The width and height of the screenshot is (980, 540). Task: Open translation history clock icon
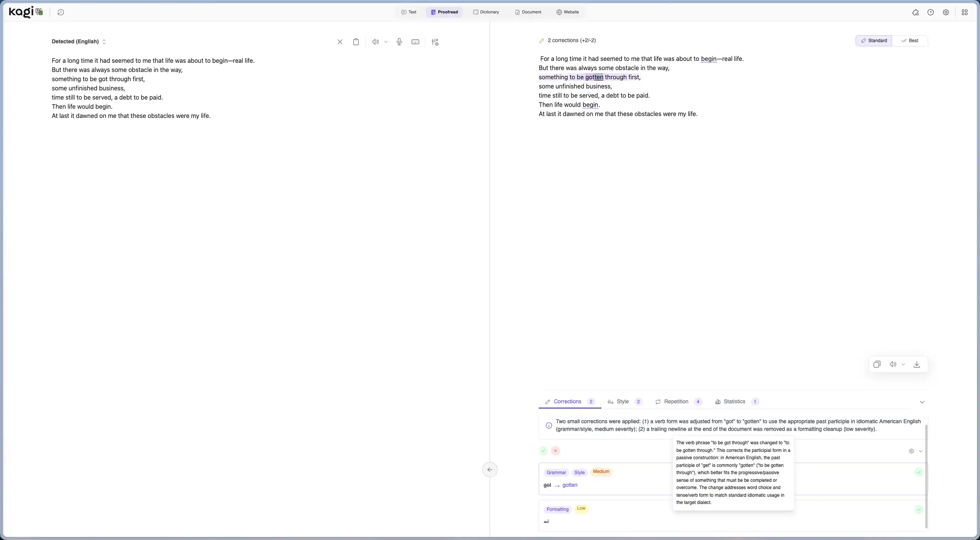tap(60, 12)
